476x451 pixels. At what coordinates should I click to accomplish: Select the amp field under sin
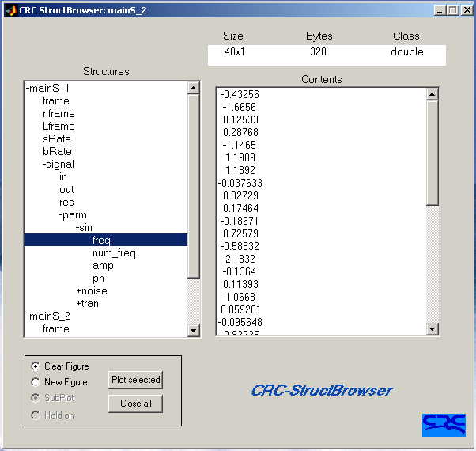click(104, 266)
